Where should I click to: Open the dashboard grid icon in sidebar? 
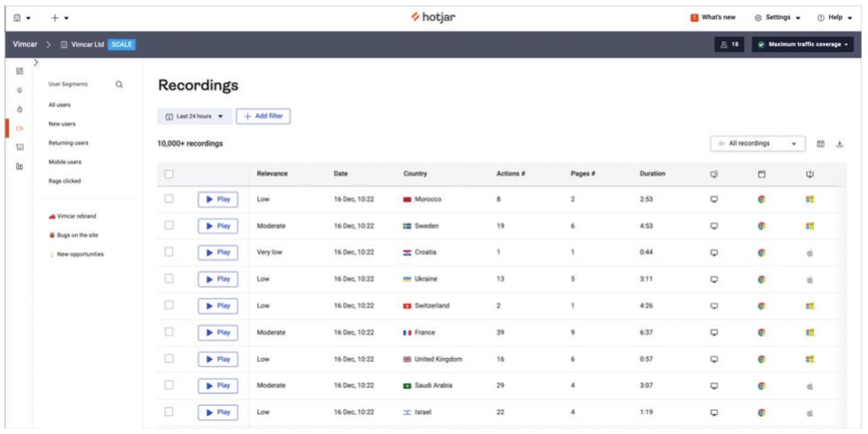pos(20,72)
